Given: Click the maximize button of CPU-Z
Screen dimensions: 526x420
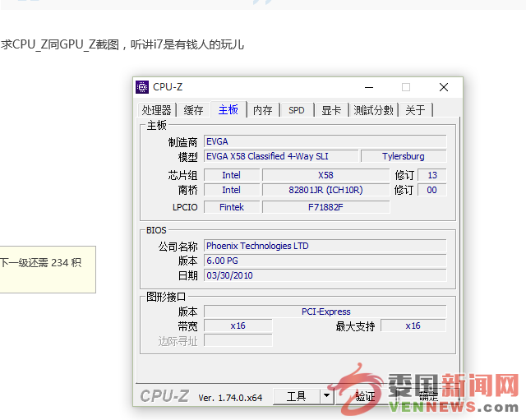Looking at the screenshot, I should coord(406,87).
